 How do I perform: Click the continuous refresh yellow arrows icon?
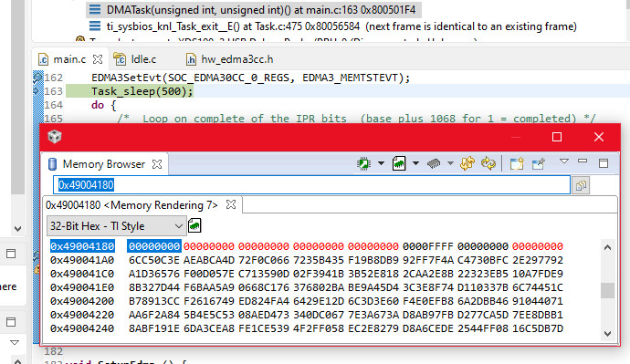click(x=467, y=163)
